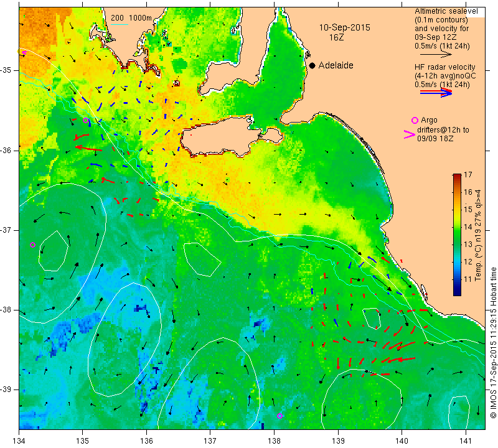This screenshot has height=448, width=498.
Task: Click the -38 latitude axis label
Action: click(x=7, y=310)
